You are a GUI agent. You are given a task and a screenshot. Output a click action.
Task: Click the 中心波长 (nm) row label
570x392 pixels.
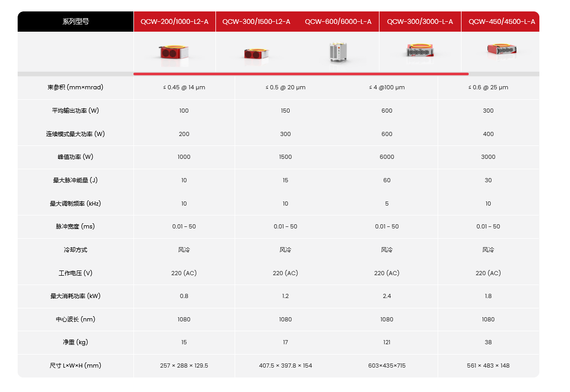(76, 319)
